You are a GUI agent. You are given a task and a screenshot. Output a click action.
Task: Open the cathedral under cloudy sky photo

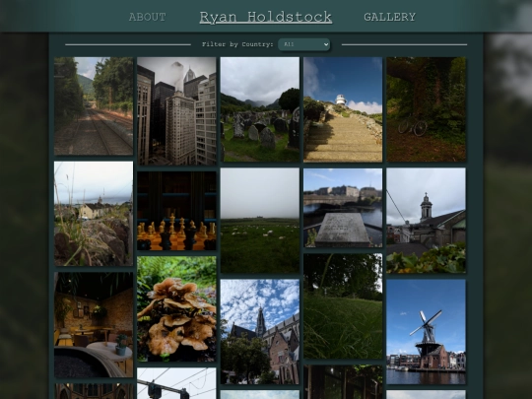point(260,332)
